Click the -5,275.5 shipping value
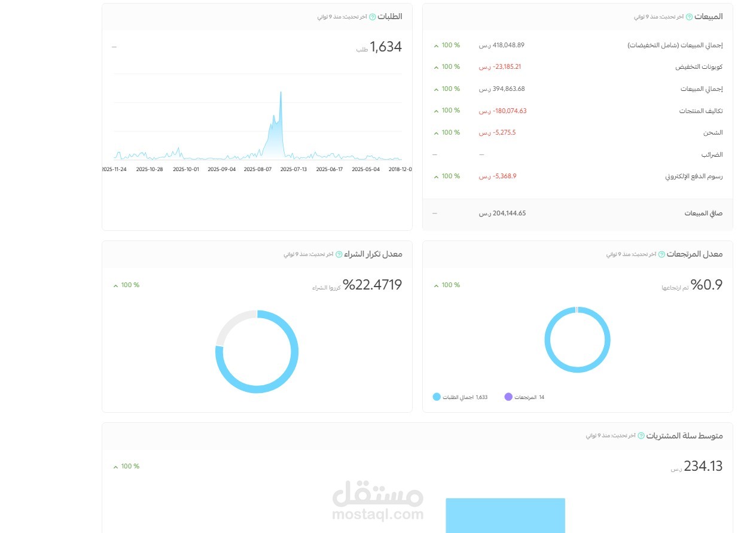 click(497, 132)
